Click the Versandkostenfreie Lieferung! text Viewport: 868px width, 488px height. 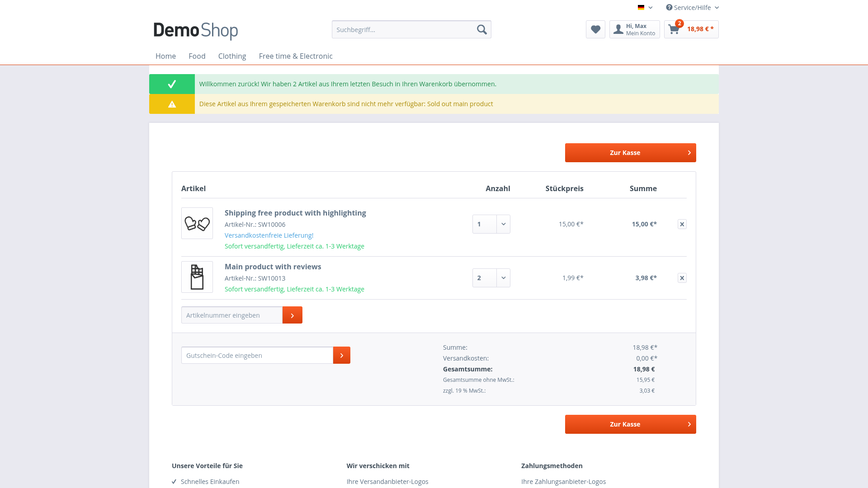click(x=269, y=235)
